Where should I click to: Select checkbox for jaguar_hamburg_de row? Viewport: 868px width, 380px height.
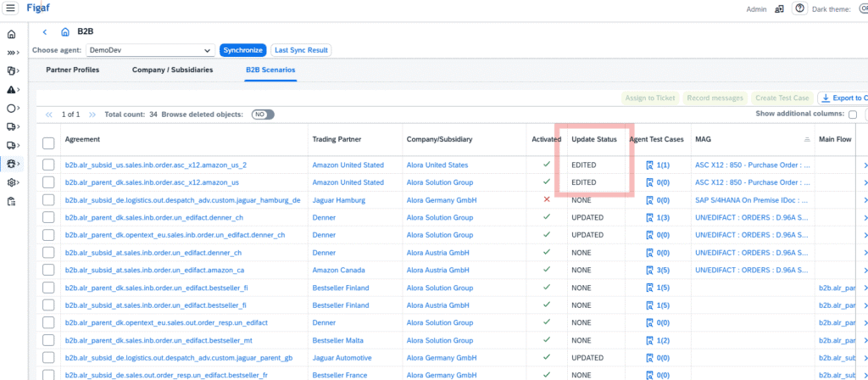coord(48,200)
